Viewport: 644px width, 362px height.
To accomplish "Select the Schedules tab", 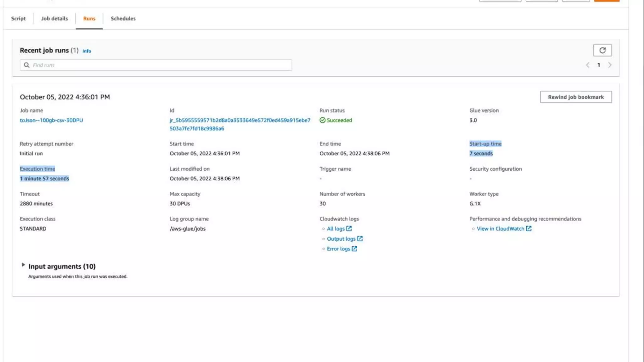I will click(x=123, y=19).
